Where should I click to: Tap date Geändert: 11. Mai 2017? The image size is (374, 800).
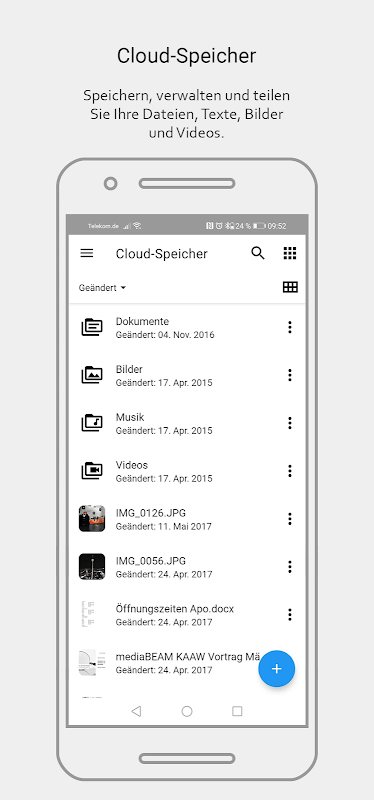click(x=163, y=527)
